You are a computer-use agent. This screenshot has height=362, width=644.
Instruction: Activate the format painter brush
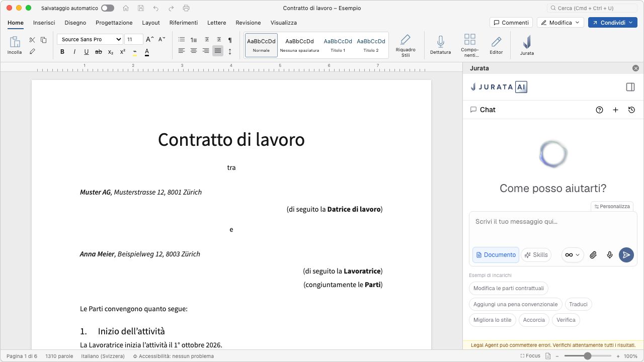[32, 51]
